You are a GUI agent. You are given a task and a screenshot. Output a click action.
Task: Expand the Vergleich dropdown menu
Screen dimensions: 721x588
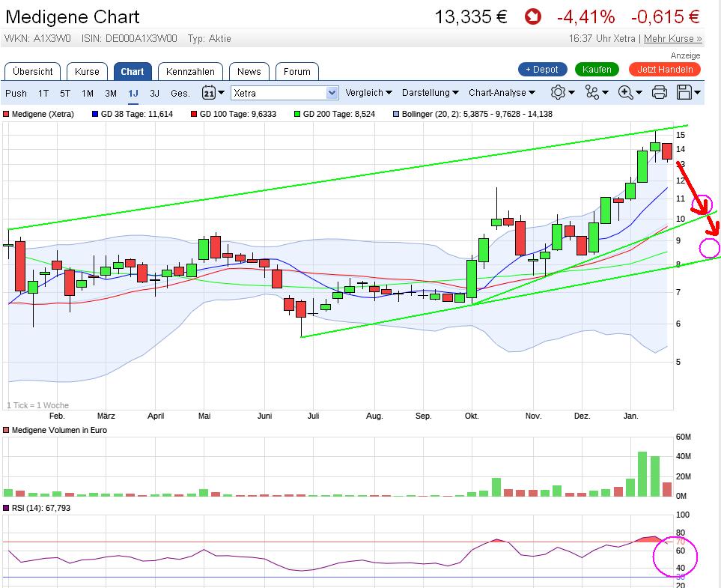(x=368, y=93)
